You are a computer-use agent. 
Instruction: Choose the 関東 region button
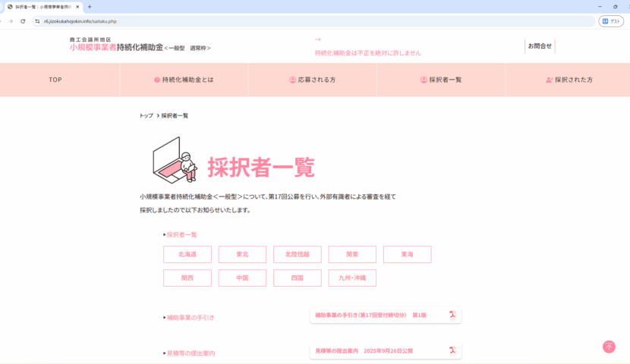pos(352,255)
